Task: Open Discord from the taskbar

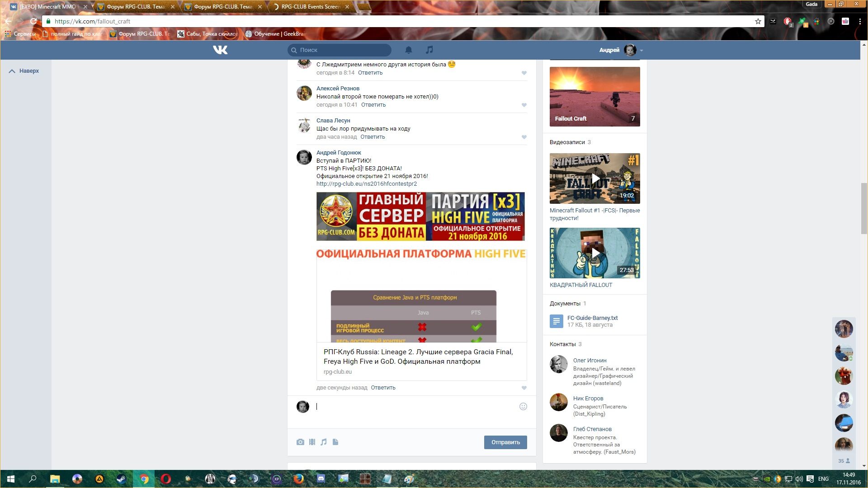Action: [x=321, y=479]
